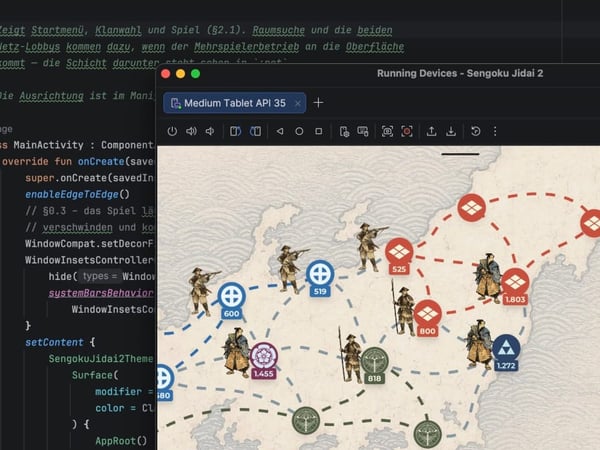This screenshot has width=600, height=450.
Task: Click 'onCreate' function name in the editor
Action: click(x=101, y=161)
